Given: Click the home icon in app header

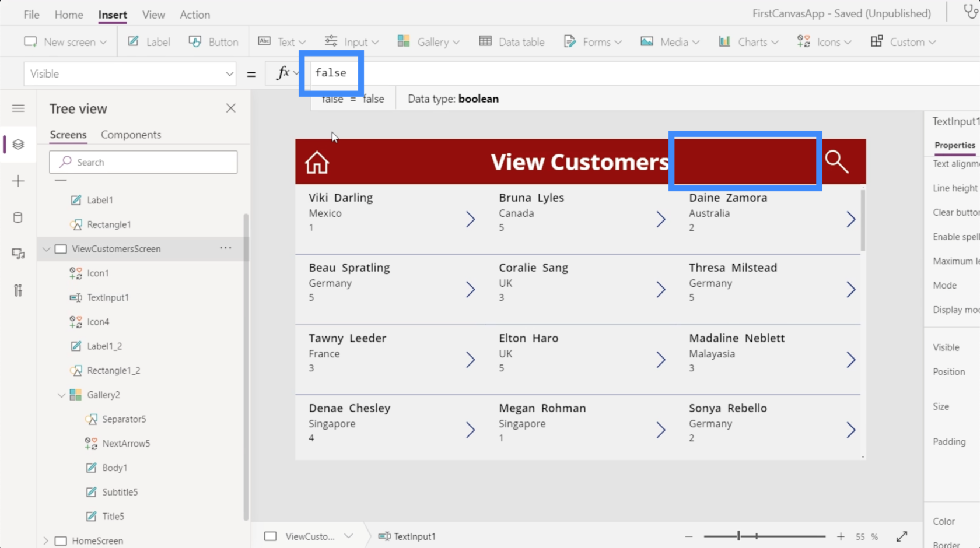Looking at the screenshot, I should click(x=317, y=162).
